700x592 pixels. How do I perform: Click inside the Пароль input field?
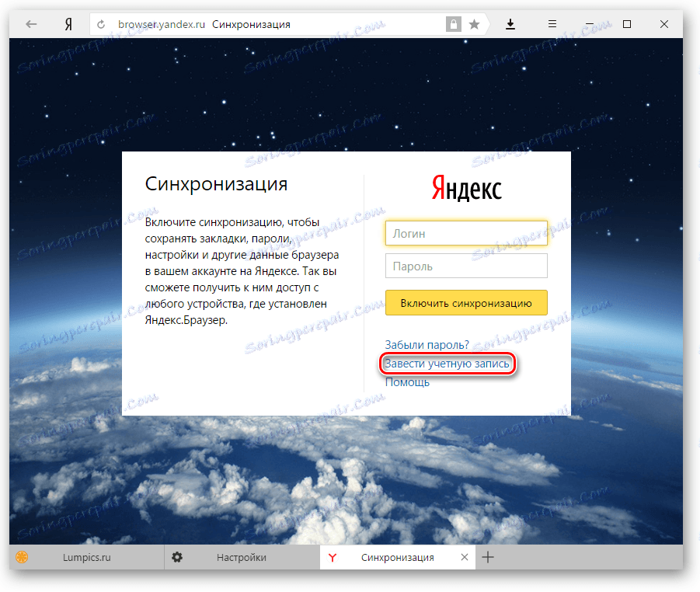tap(466, 266)
